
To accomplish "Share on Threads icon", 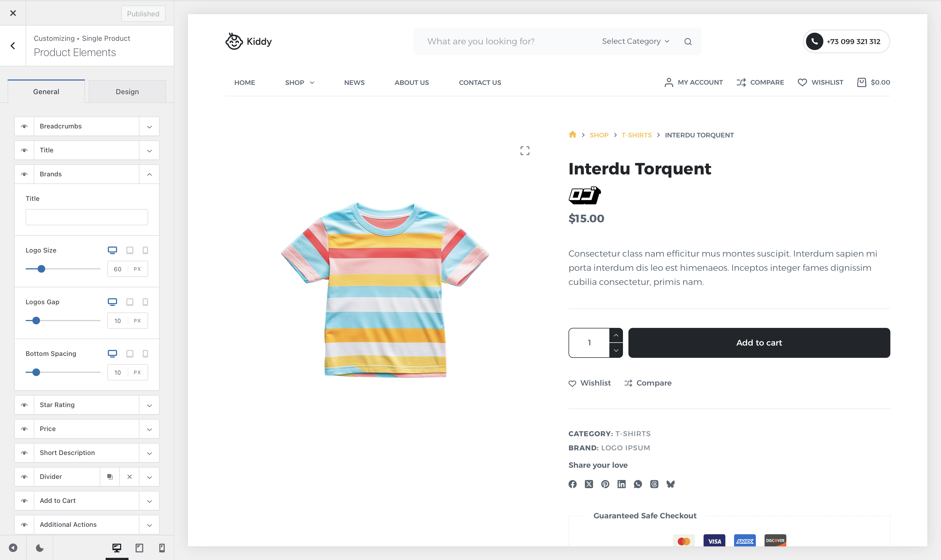I will 654,484.
